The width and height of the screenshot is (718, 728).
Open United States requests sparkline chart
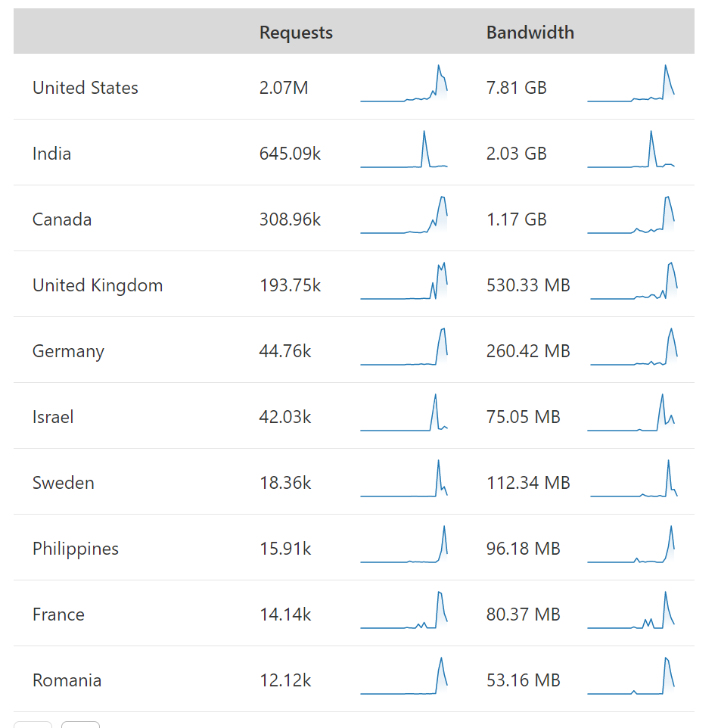(404, 83)
